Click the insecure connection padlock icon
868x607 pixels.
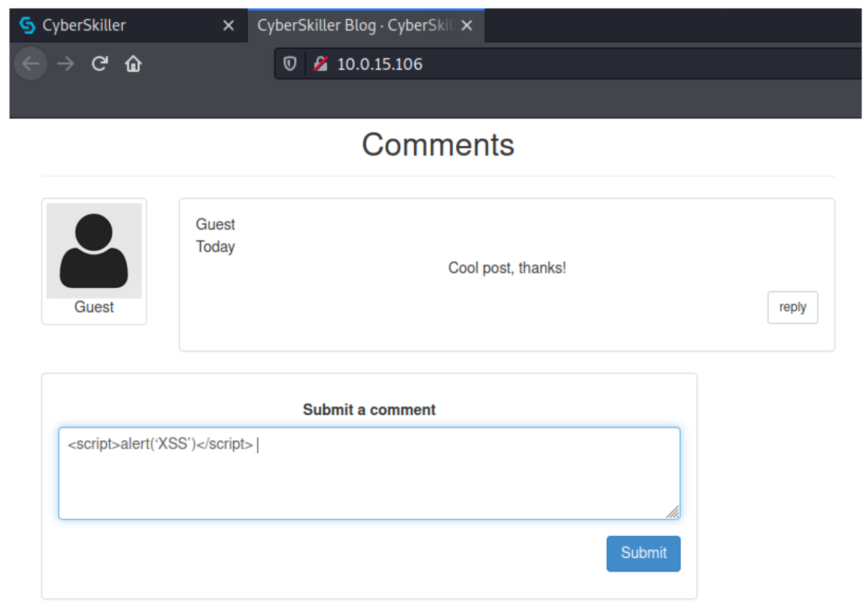click(x=321, y=64)
